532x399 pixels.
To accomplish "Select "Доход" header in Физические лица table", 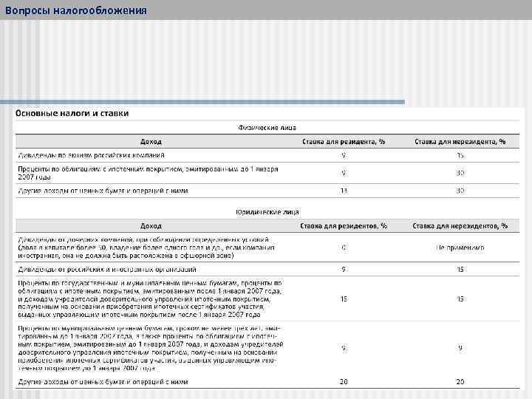I will point(151,142).
